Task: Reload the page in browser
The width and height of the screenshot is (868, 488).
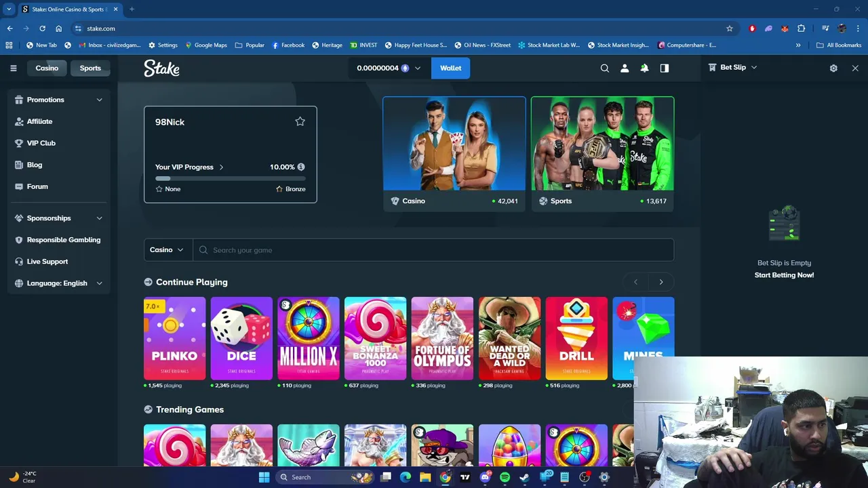Action: (x=42, y=28)
